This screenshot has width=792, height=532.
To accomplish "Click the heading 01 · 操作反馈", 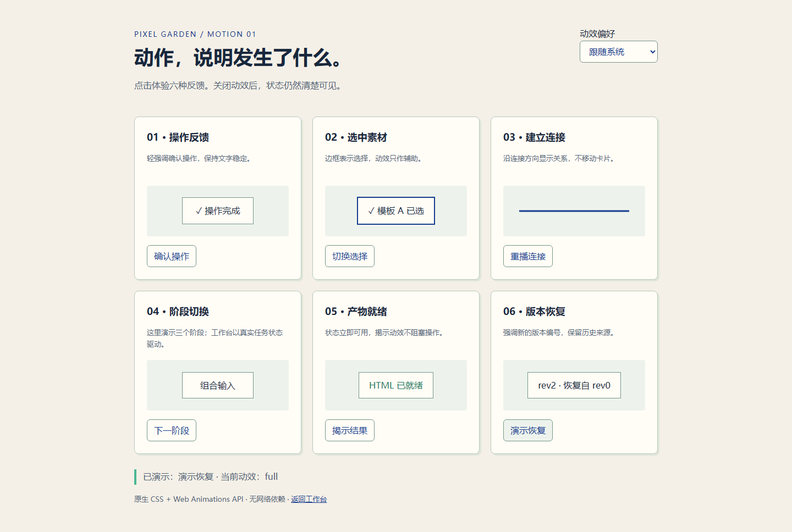I will [x=178, y=137].
